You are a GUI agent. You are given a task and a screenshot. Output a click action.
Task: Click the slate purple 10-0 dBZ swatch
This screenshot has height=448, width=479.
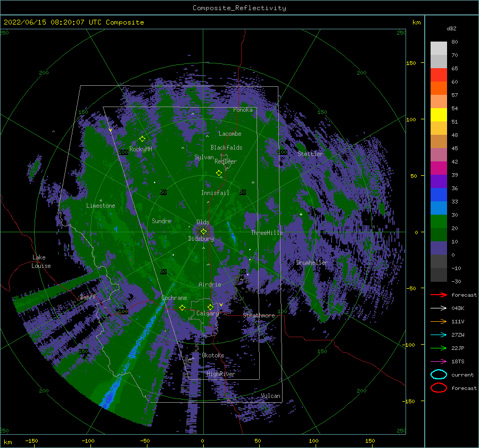(x=439, y=248)
